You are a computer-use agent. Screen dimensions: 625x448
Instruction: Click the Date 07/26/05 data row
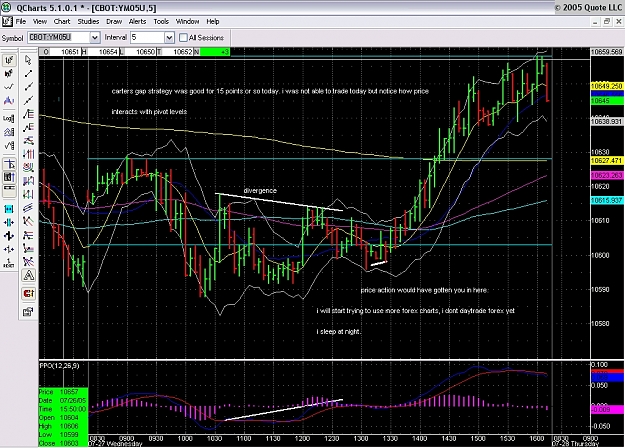63,401
